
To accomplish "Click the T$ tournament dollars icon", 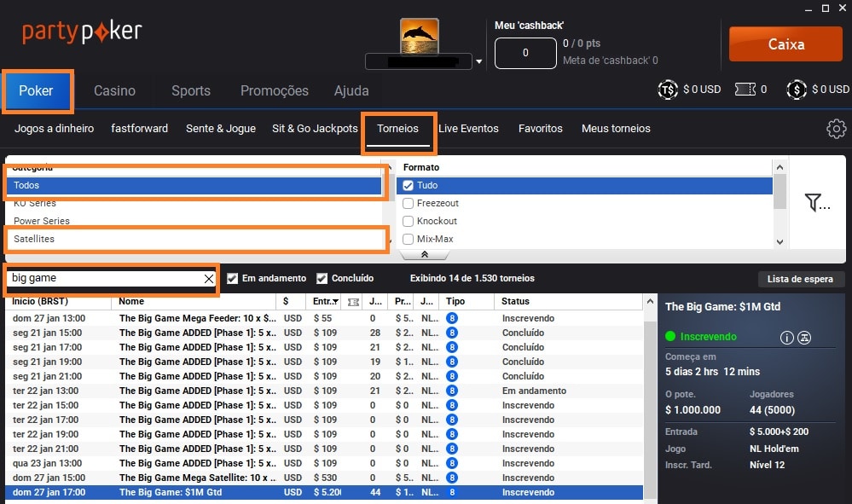I will click(x=667, y=89).
